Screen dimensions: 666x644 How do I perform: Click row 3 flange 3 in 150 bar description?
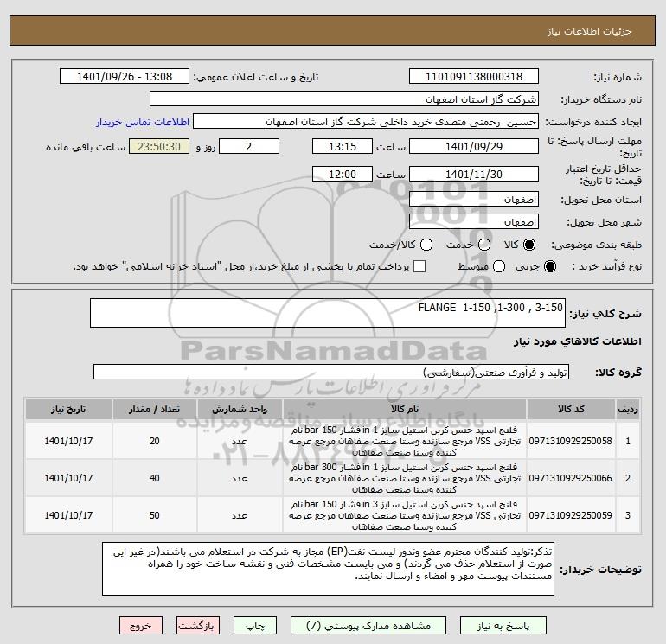[x=405, y=515]
